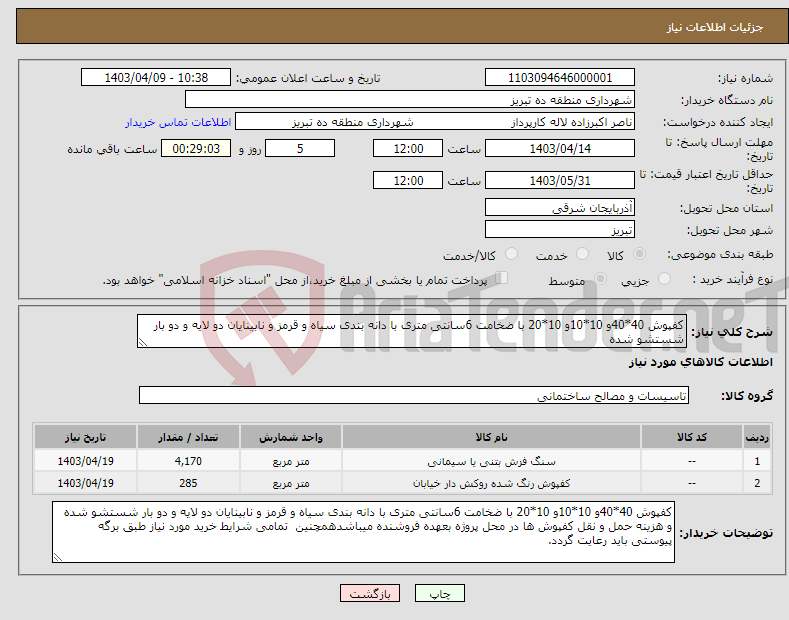
Task: Click delivery province field آذربایجان شرقی
Action: coord(560,207)
